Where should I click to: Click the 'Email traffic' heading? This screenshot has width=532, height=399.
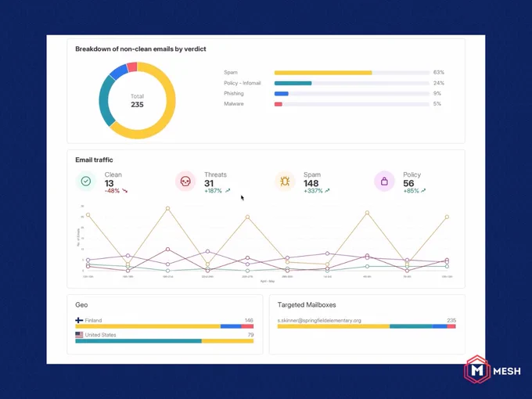pyautogui.click(x=94, y=160)
